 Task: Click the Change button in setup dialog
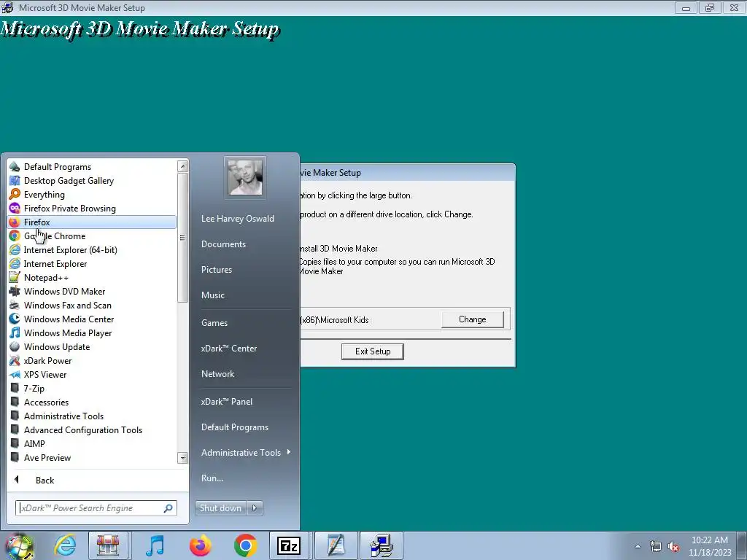click(472, 319)
